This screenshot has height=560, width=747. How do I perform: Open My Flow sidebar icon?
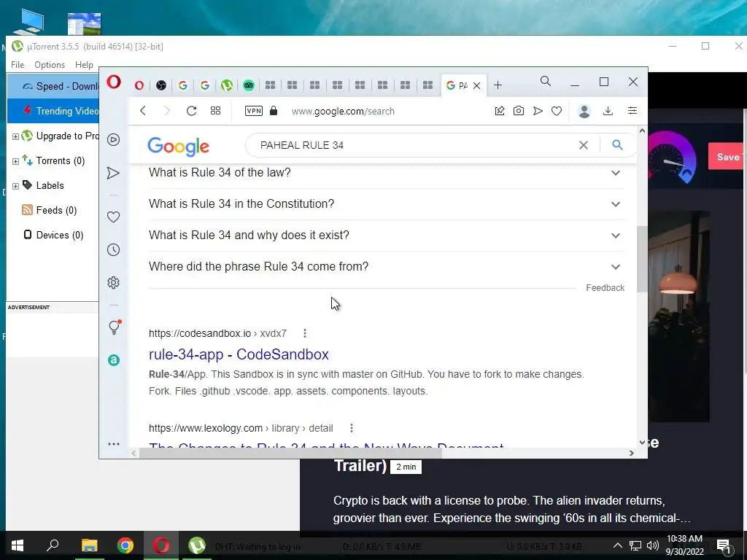pos(113,173)
